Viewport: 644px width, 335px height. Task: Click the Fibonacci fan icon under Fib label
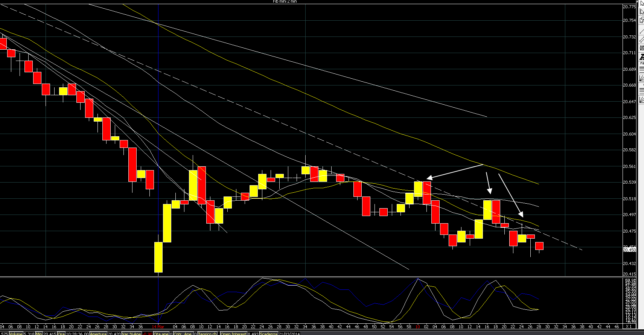(x=641, y=78)
